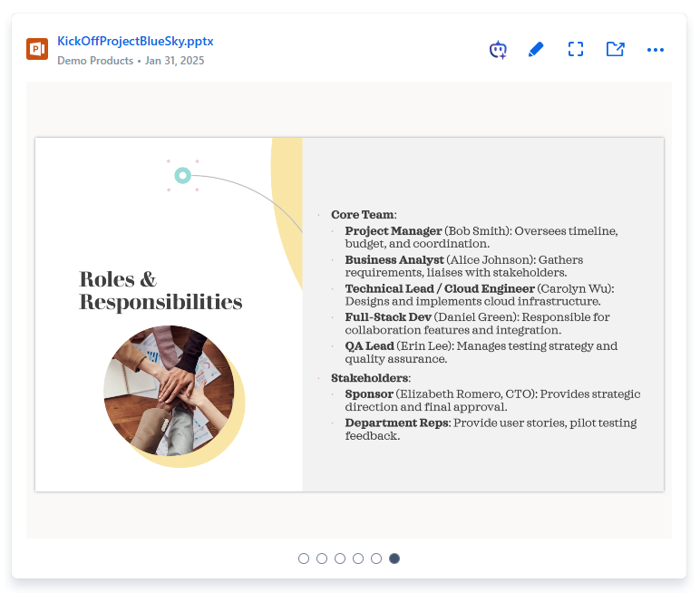Image resolution: width=700 pixels, height=593 pixels.
Task: Click the Core Team heading
Action: point(363,215)
